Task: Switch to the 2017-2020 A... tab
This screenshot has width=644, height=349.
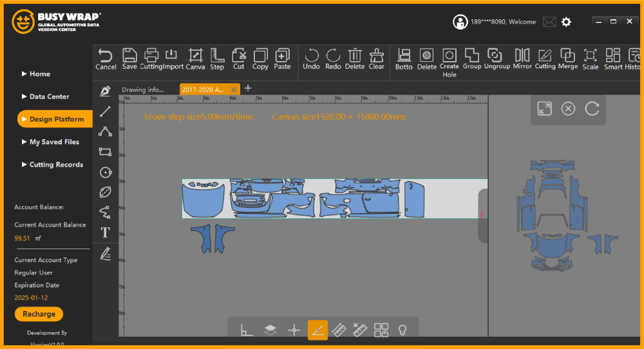Action: [203, 90]
